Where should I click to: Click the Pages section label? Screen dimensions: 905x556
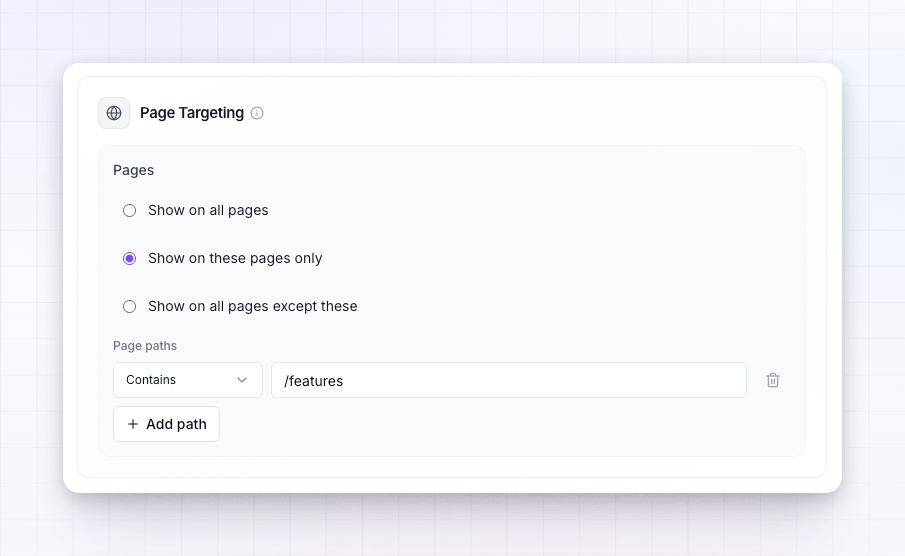133,170
